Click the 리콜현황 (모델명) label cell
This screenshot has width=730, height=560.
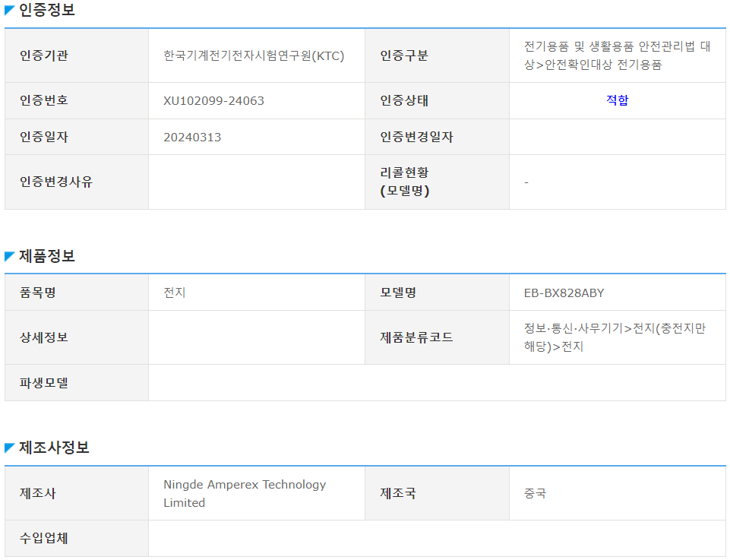(437, 182)
